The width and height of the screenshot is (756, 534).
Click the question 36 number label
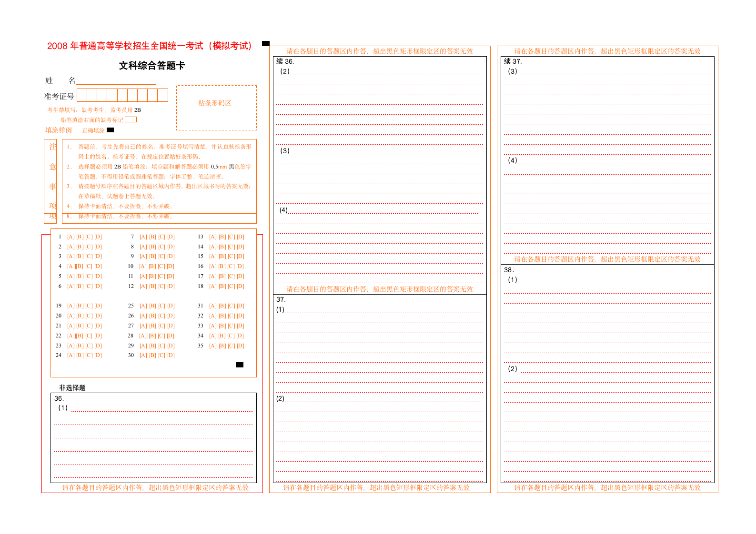pos(59,398)
